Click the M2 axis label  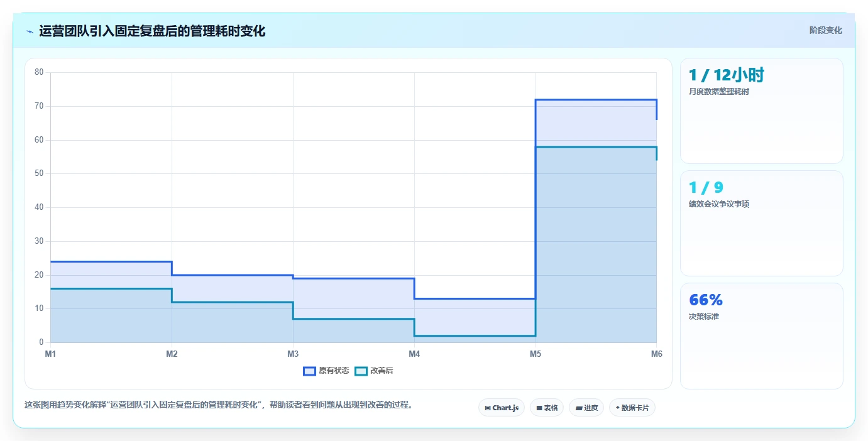(x=172, y=354)
